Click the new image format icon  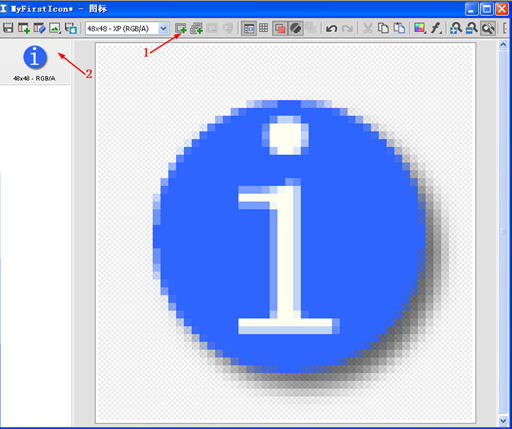(x=181, y=28)
